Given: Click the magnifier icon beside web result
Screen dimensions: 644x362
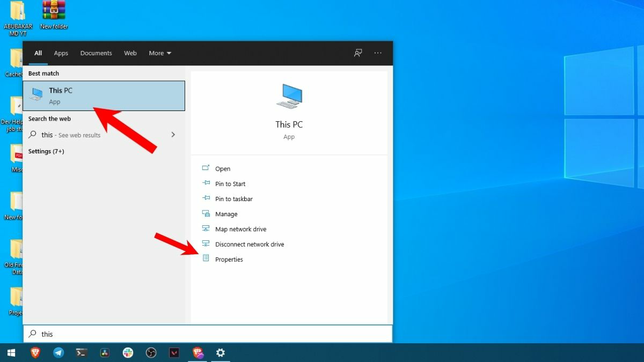Looking at the screenshot, I should tap(33, 135).
